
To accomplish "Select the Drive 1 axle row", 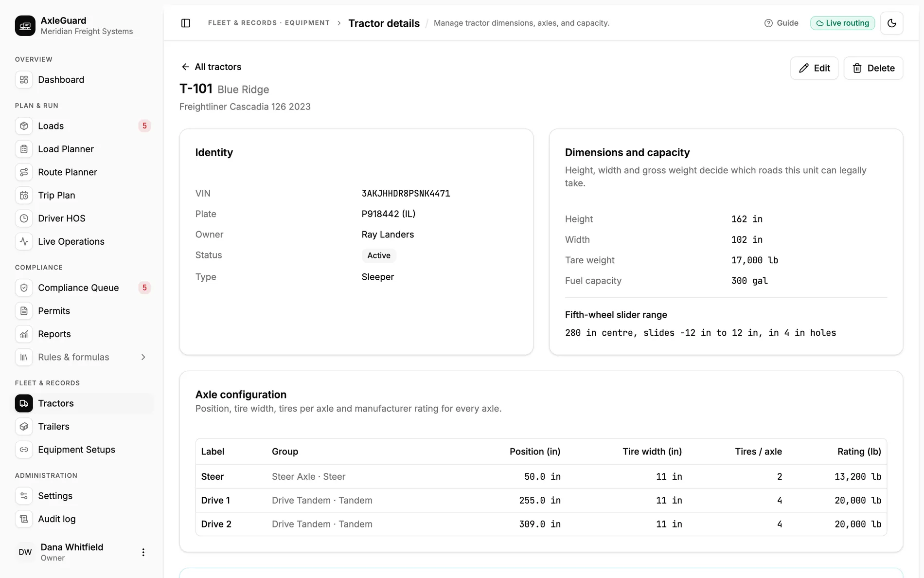I will 541,500.
